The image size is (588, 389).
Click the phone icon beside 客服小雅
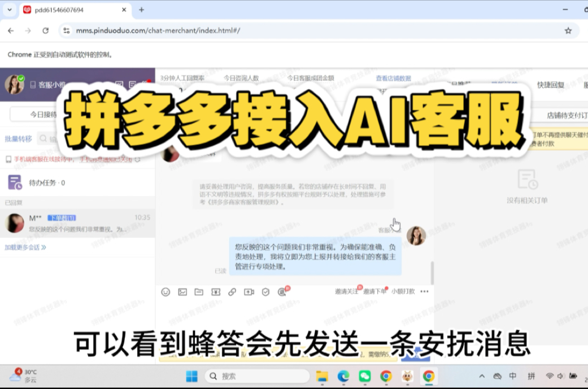pyautogui.click(x=33, y=85)
